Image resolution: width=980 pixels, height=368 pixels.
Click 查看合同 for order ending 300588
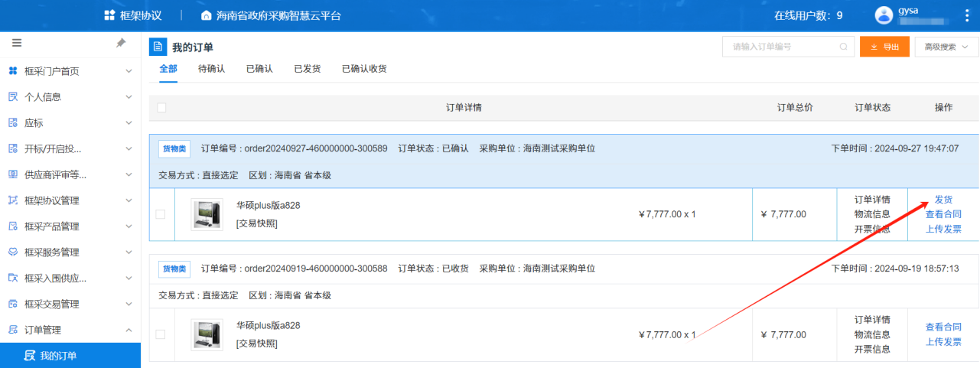pyautogui.click(x=943, y=327)
